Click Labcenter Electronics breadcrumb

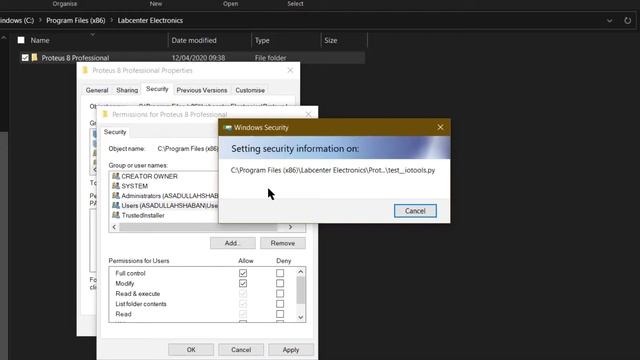[150, 20]
